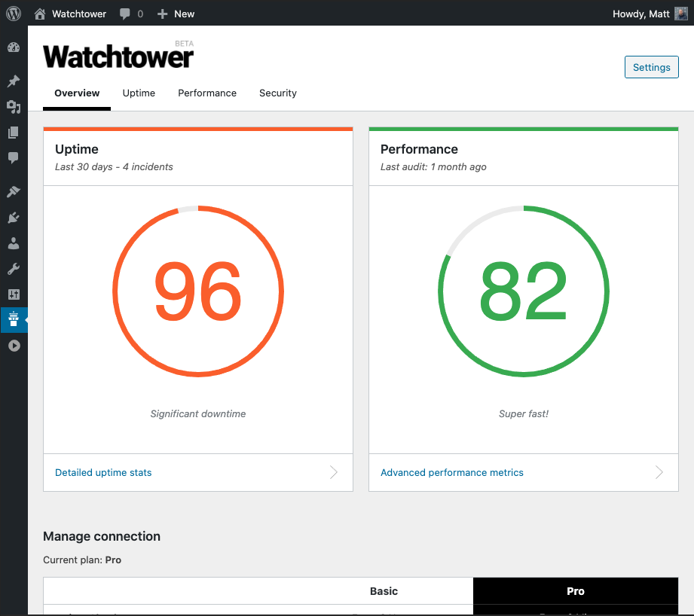Viewport: 694px width, 616px height.
Task: Switch to the Performance tab
Action: pos(207,93)
